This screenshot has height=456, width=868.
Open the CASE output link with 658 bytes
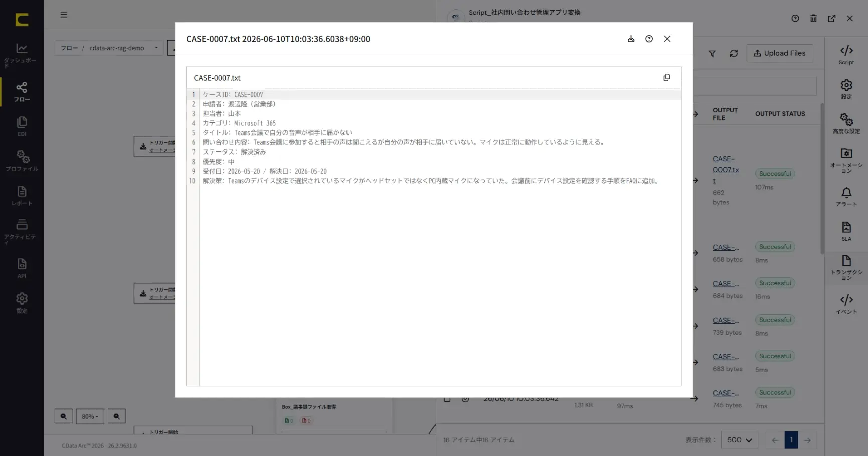point(726,247)
